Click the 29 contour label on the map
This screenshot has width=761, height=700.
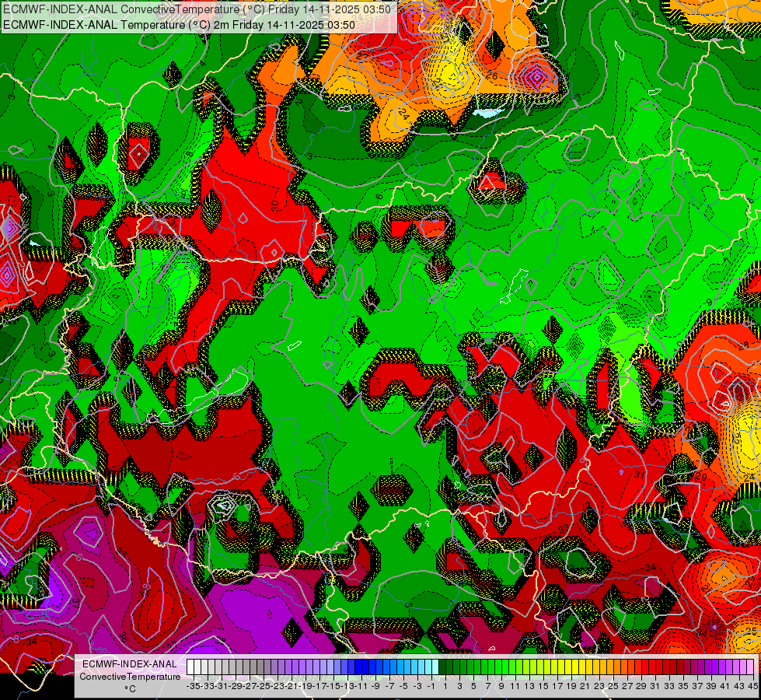701,477
